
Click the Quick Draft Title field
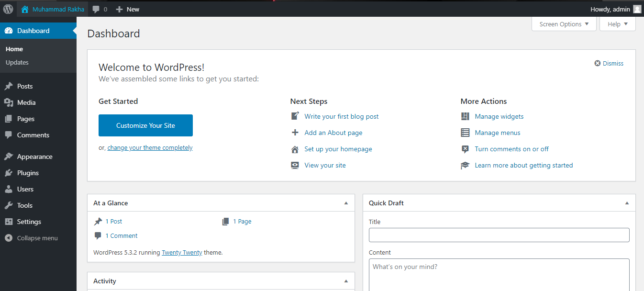(x=499, y=235)
